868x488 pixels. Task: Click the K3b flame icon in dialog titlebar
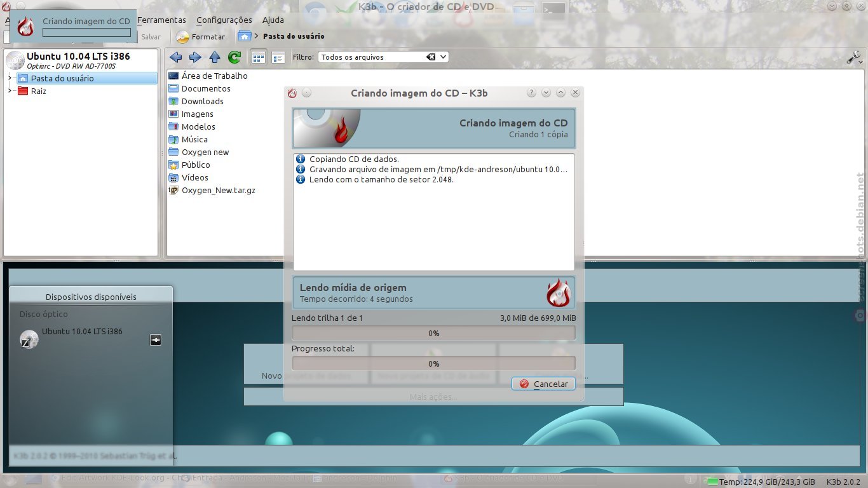point(292,93)
